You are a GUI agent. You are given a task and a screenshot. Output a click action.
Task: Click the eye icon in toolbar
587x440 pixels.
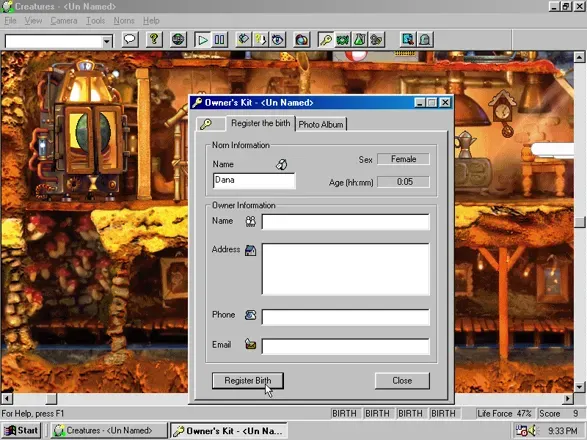point(278,39)
